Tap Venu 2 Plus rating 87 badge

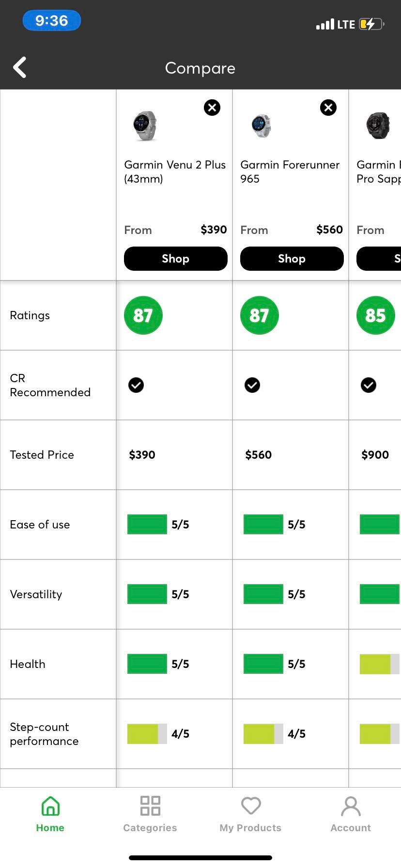click(x=143, y=315)
